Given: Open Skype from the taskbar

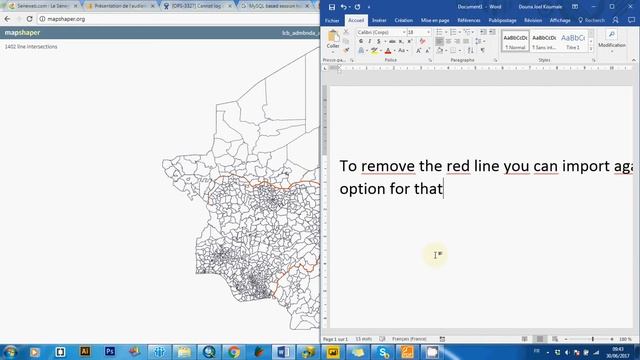Looking at the screenshot, I should (x=382, y=351).
